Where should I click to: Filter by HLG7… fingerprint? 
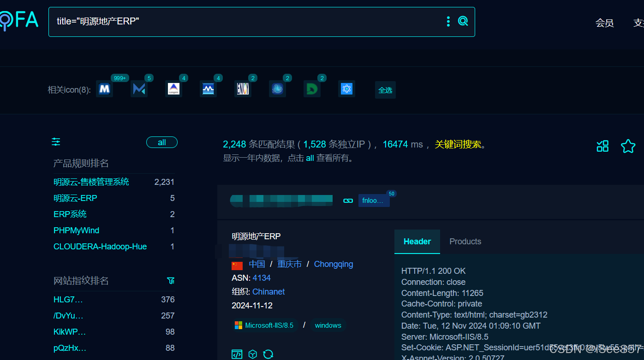click(68, 300)
